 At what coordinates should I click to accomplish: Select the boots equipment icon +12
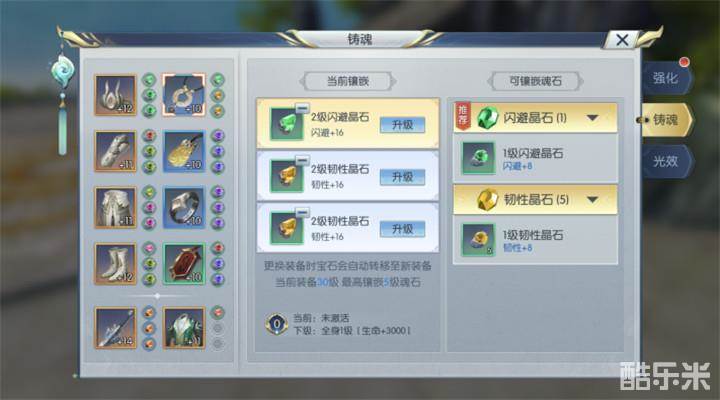coord(116,264)
